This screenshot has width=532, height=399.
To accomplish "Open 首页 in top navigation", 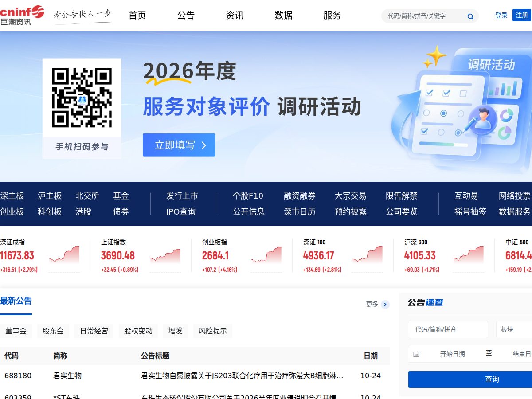I will click(x=137, y=15).
